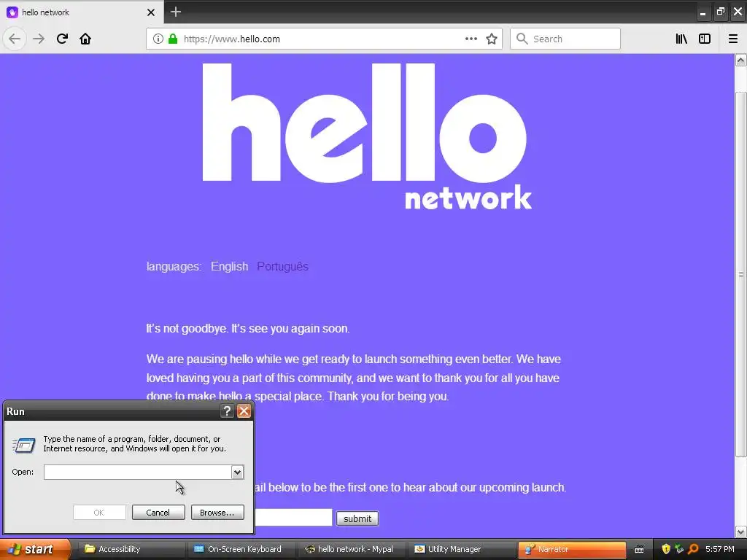Click the email input on the webpage
The height and width of the screenshot is (560, 747).
[x=293, y=518]
